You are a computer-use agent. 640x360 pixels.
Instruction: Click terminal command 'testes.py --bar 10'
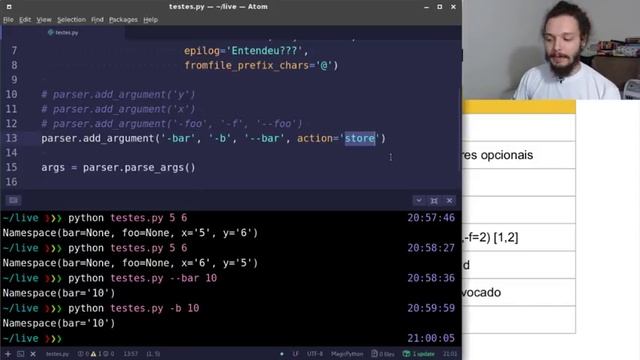(x=164, y=278)
